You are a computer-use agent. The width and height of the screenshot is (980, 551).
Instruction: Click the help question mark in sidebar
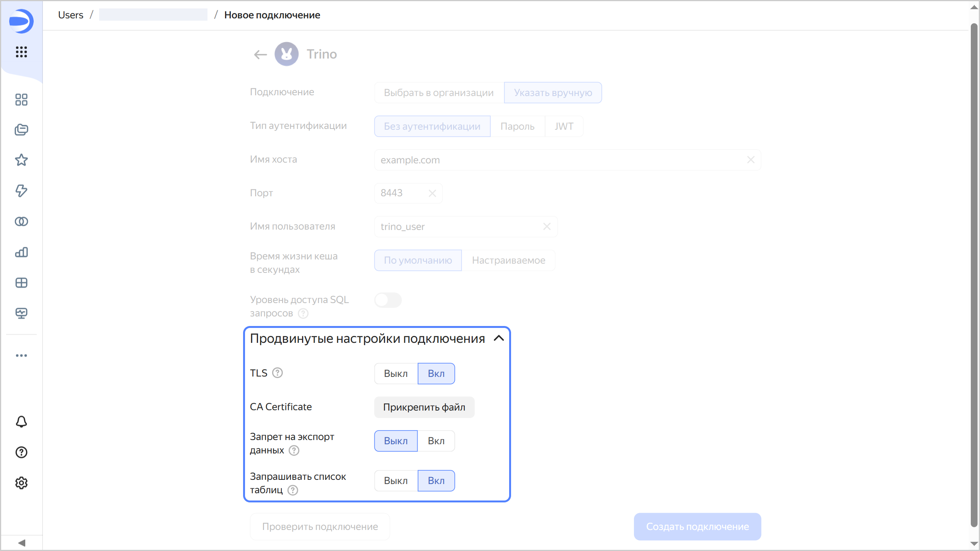pyautogui.click(x=21, y=452)
